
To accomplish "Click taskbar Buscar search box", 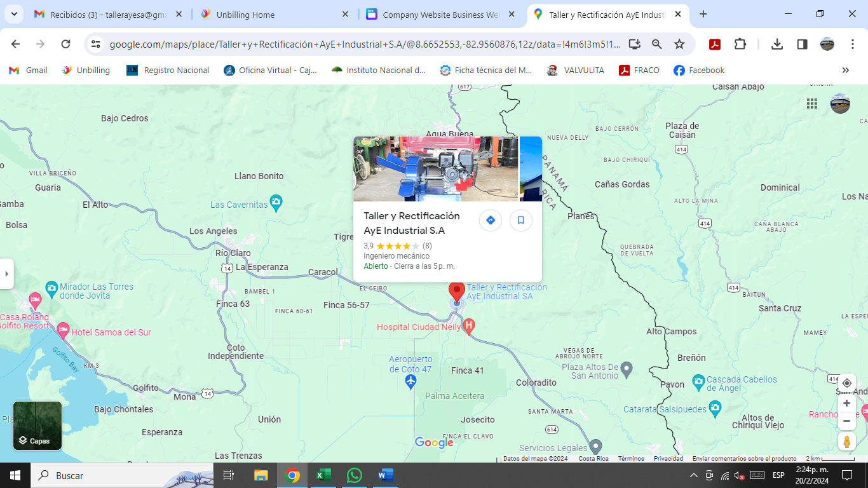I will coord(122,475).
